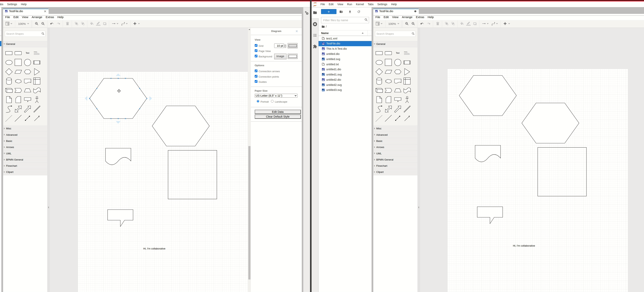Expand Flowchart section in right window
The image size is (644, 292).
pyautogui.click(x=395, y=166)
